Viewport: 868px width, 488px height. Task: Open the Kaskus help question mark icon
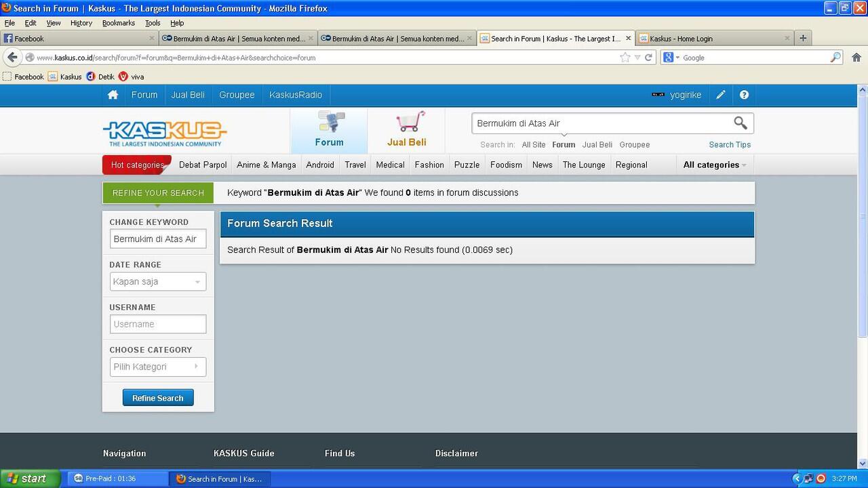(x=744, y=95)
